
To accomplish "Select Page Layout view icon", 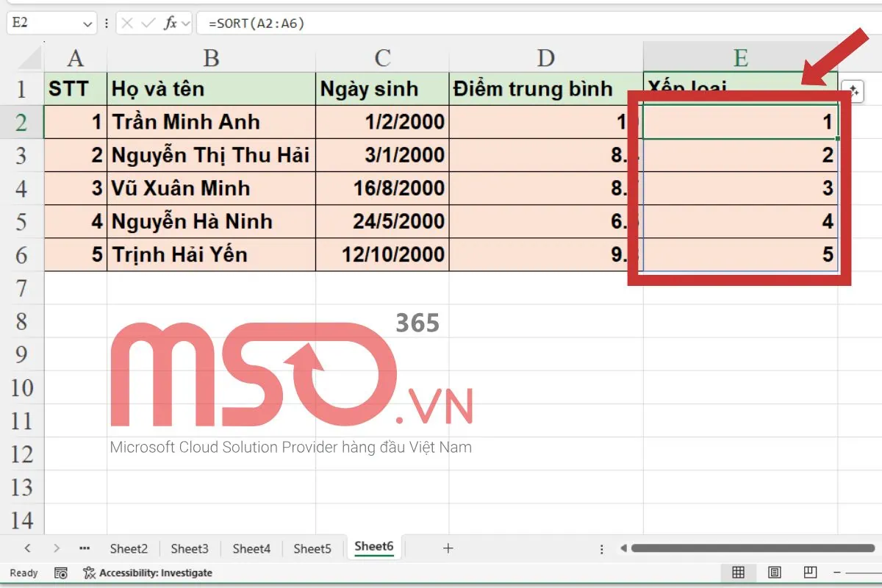I will tap(774, 573).
